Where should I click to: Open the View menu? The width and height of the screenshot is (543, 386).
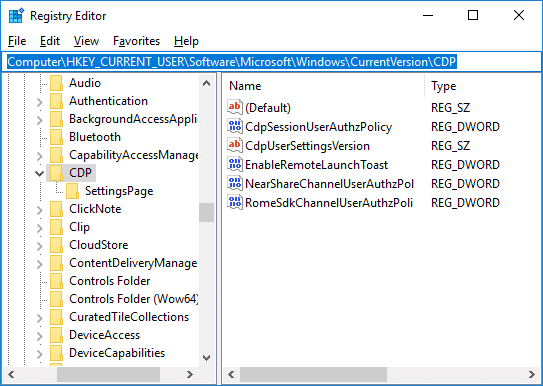[86, 41]
